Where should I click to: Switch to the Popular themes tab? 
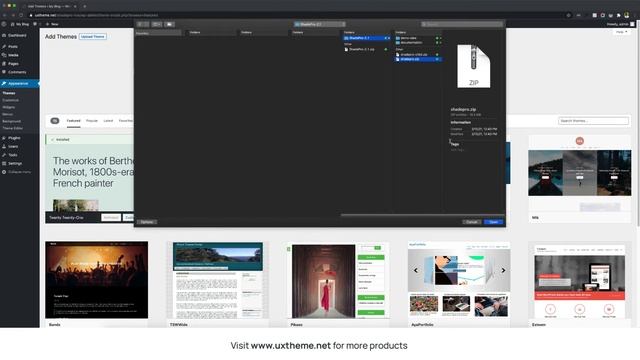[x=92, y=121]
